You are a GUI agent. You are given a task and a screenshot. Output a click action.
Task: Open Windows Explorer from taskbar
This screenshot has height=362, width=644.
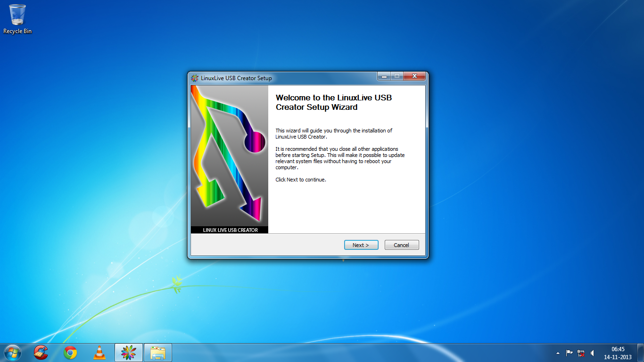pos(158,353)
